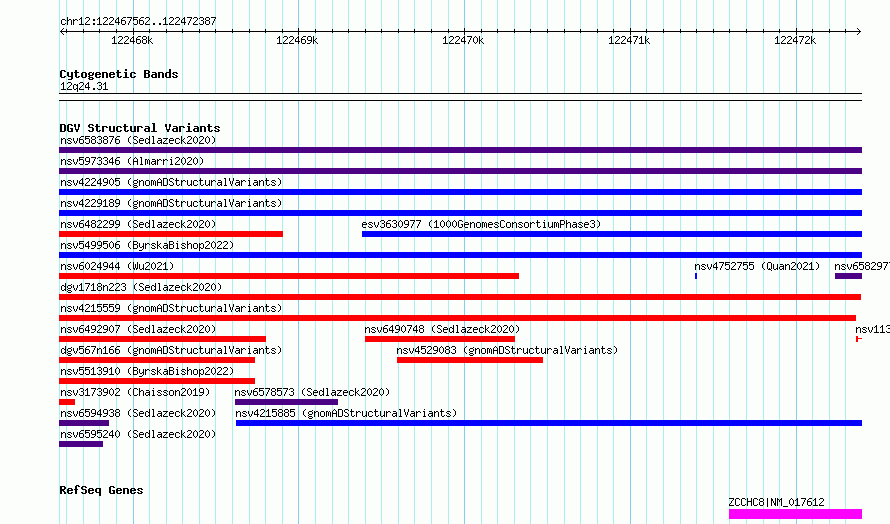
Task: Select the nsv4229189 blue variant bar
Action: 460,213
